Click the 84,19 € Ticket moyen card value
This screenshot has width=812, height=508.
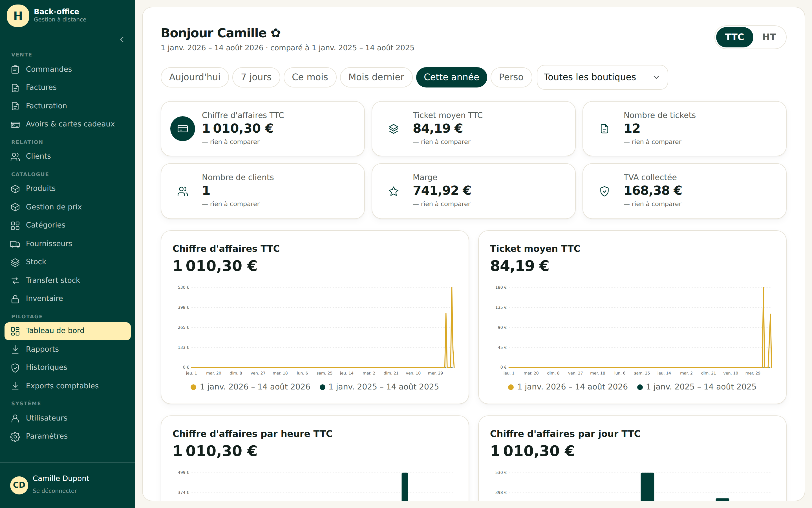[438, 129]
